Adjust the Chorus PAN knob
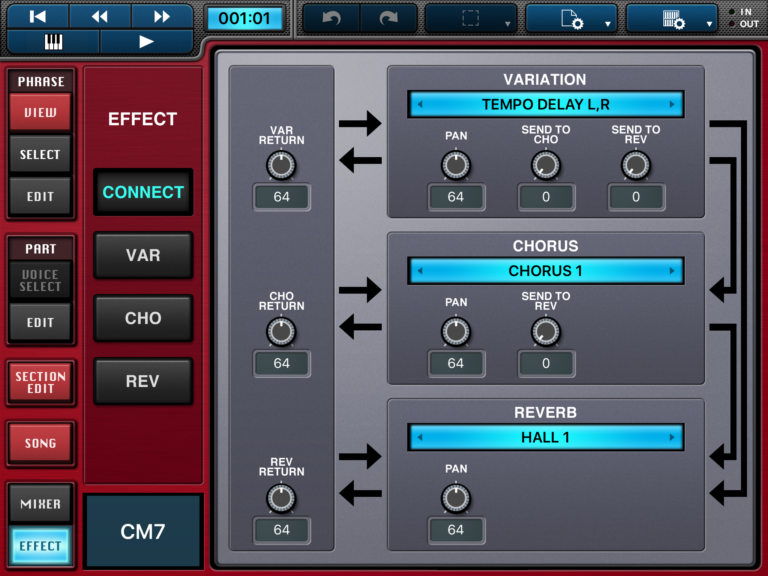This screenshot has height=576, width=768. pyautogui.click(x=456, y=332)
